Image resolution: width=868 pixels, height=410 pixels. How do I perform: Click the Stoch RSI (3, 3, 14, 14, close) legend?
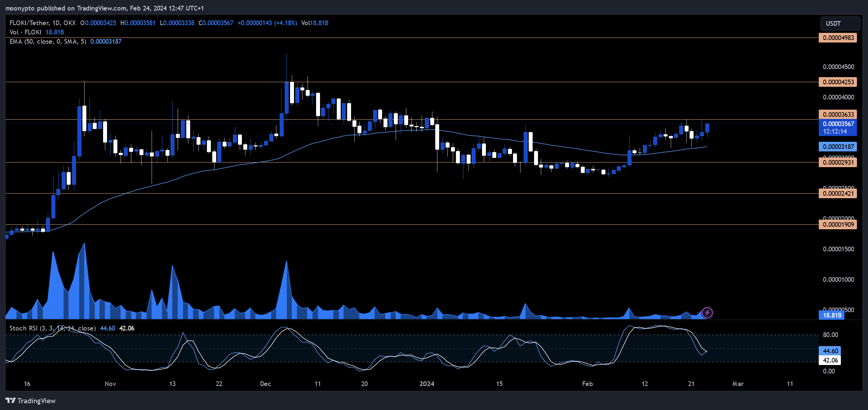52,328
